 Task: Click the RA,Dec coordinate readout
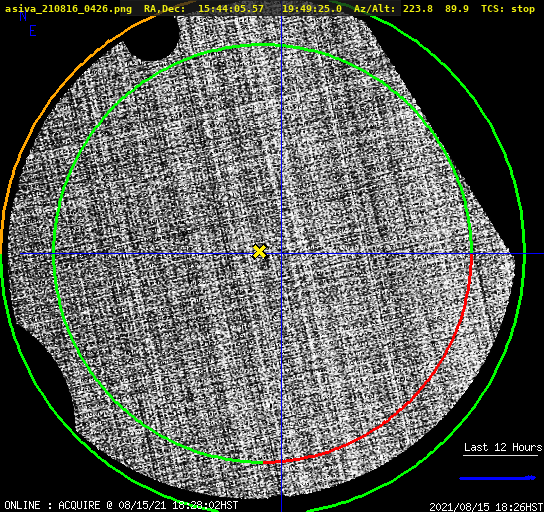pos(243,9)
